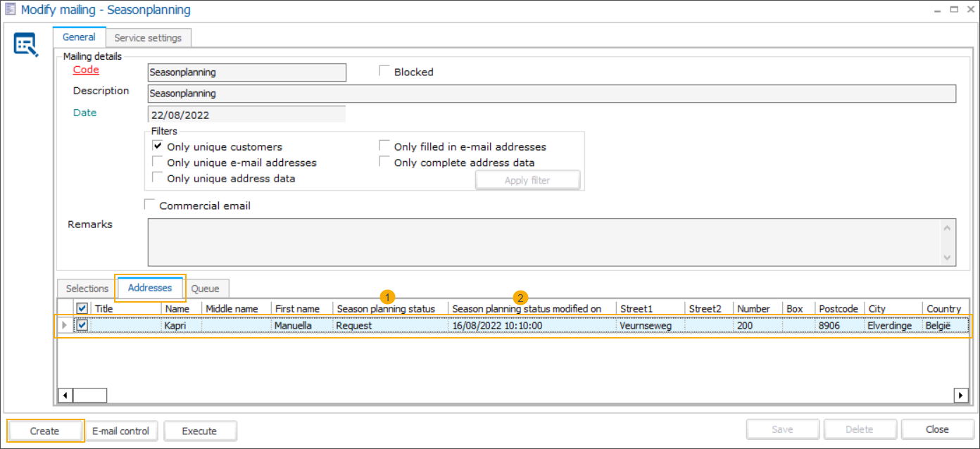Click the mailing list icon at left
980x449 pixels.
pyautogui.click(x=26, y=45)
